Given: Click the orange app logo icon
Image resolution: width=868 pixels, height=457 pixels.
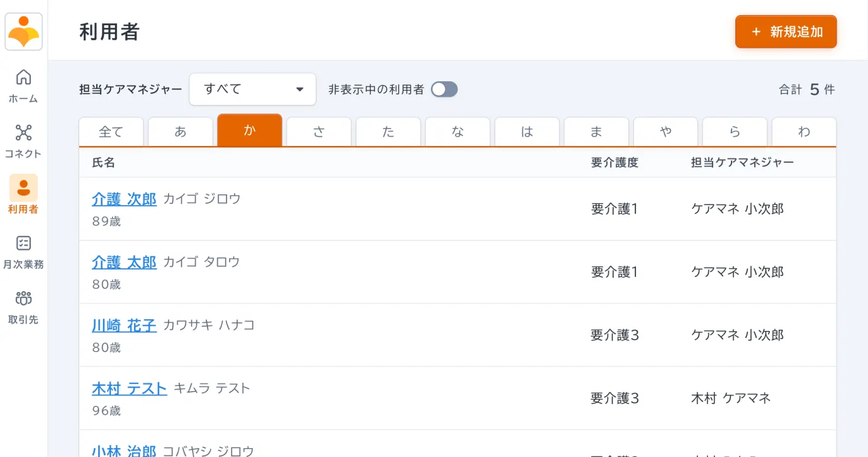Looking at the screenshot, I should coord(24,31).
